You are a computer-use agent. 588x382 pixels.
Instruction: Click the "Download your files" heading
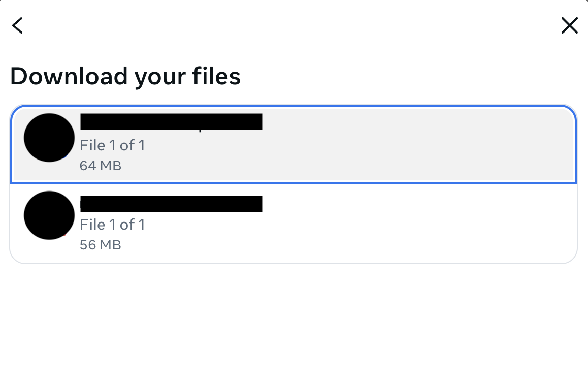pos(125,76)
